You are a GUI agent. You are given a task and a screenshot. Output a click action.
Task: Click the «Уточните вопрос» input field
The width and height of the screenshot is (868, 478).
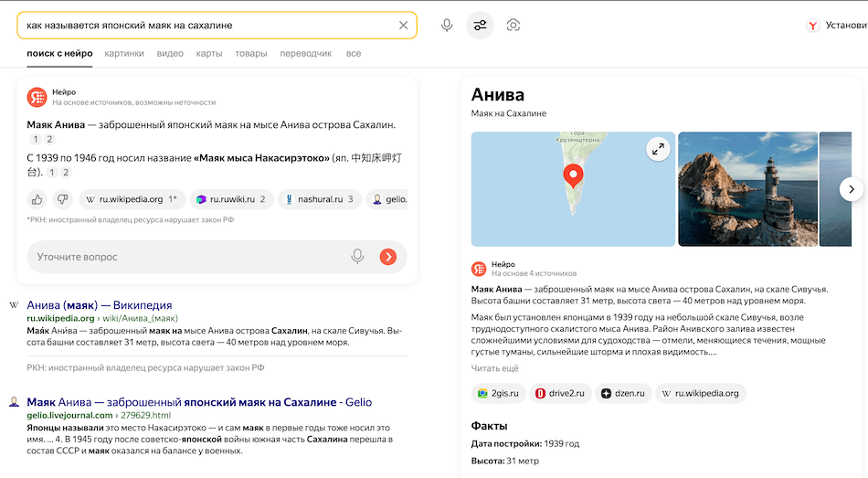tap(183, 257)
